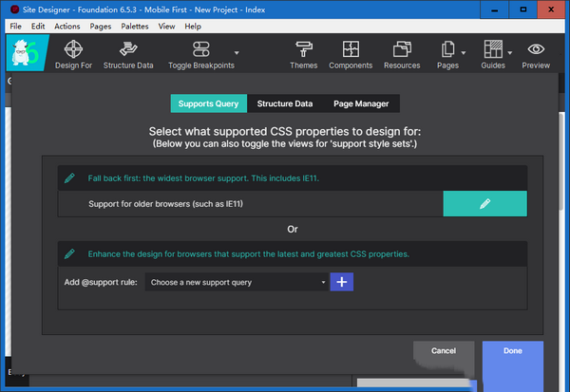Switch to the Page Manager tab
Screen dimensions: 570x392
click(361, 103)
